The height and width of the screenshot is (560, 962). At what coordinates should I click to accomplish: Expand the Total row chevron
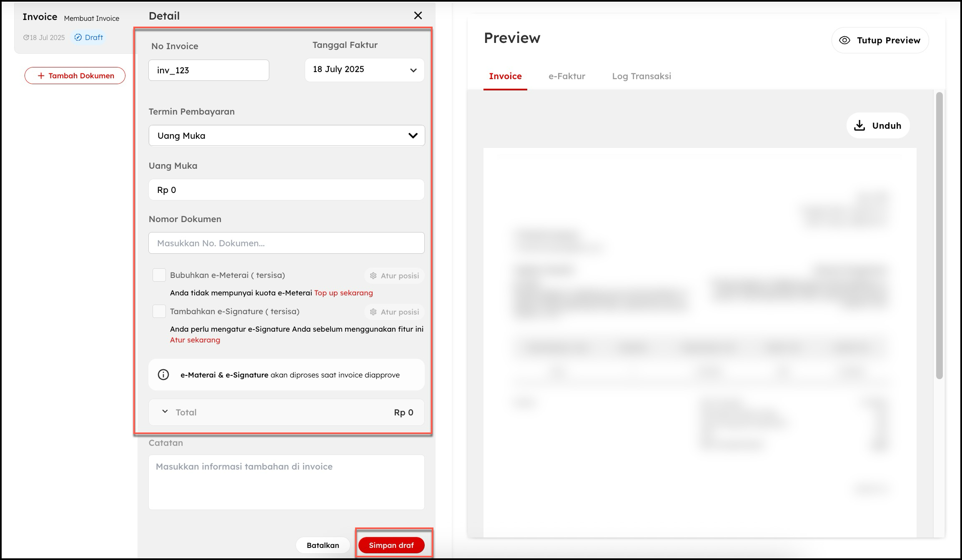coord(165,412)
